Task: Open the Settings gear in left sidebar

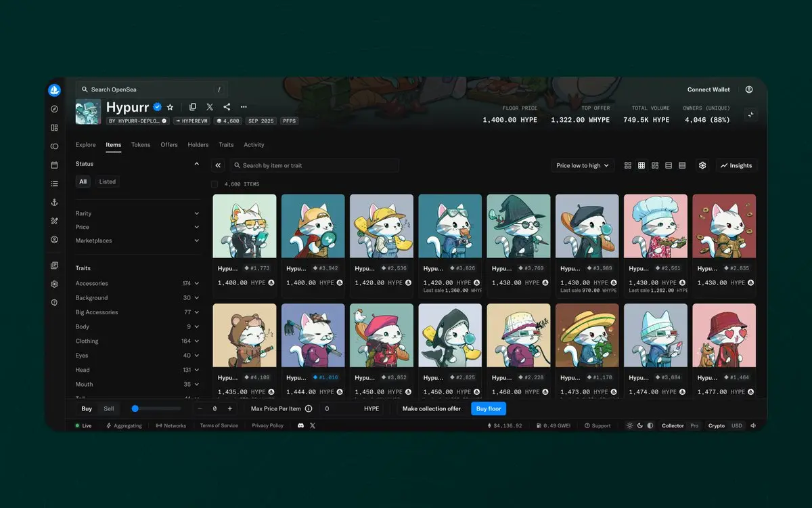Action: tap(54, 284)
